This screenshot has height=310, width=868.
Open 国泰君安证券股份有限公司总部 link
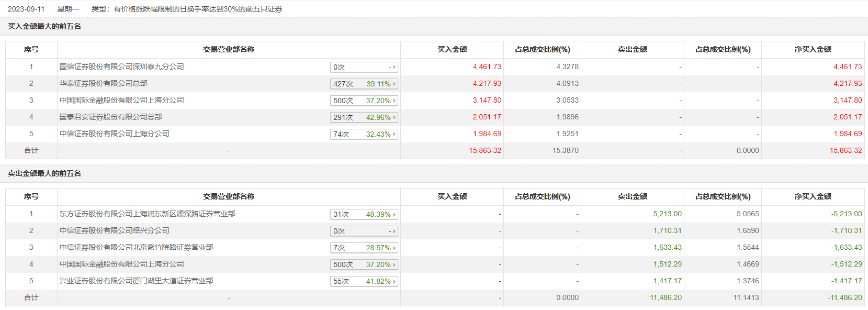point(110,117)
